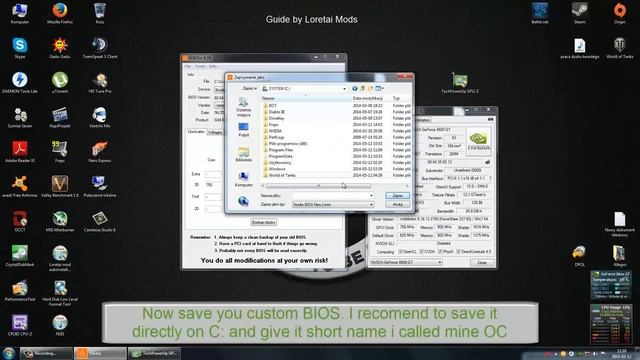Switch to the Clockrates tab in NiBiTor

pos(196,132)
